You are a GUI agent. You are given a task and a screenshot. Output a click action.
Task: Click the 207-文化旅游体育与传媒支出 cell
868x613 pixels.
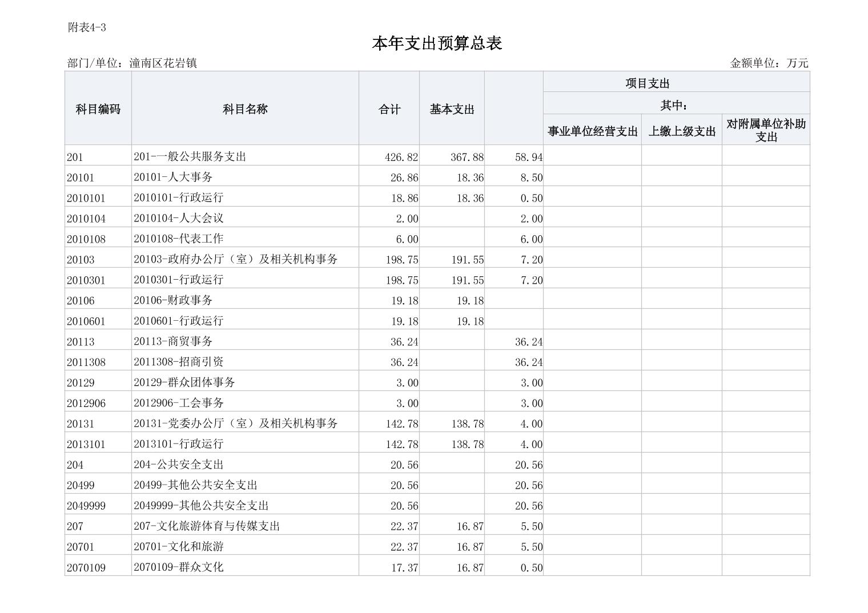[207, 526]
